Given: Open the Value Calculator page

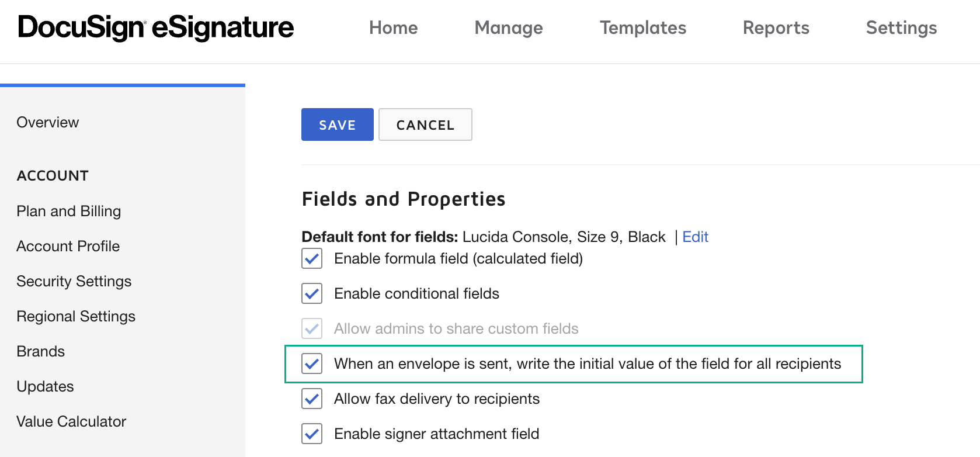Looking at the screenshot, I should pos(71,421).
